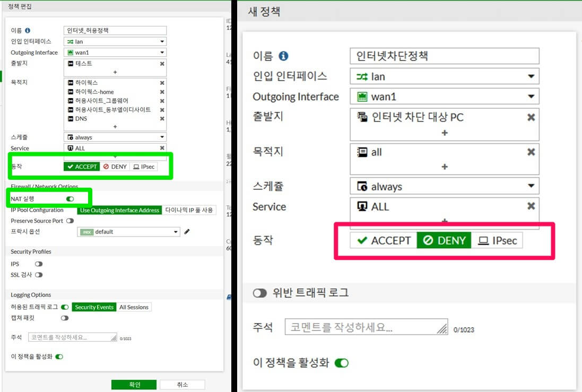582x392 pixels.
Task: Select the DENY action in new policy
Action: pos(444,240)
